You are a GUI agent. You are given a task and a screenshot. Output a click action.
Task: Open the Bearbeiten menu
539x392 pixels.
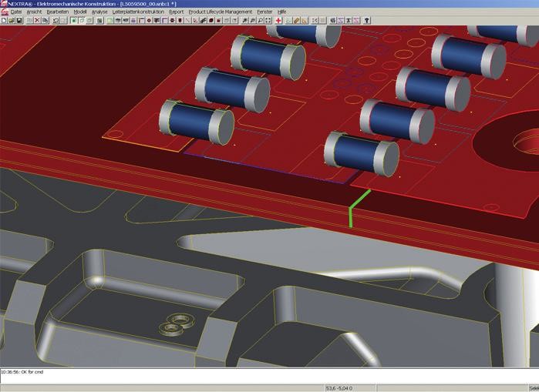[x=57, y=12]
